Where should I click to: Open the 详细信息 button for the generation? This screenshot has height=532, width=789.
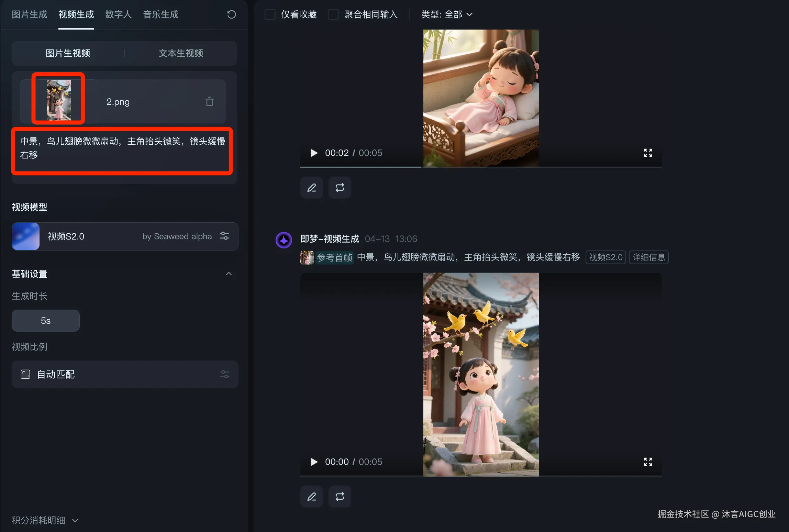point(648,257)
